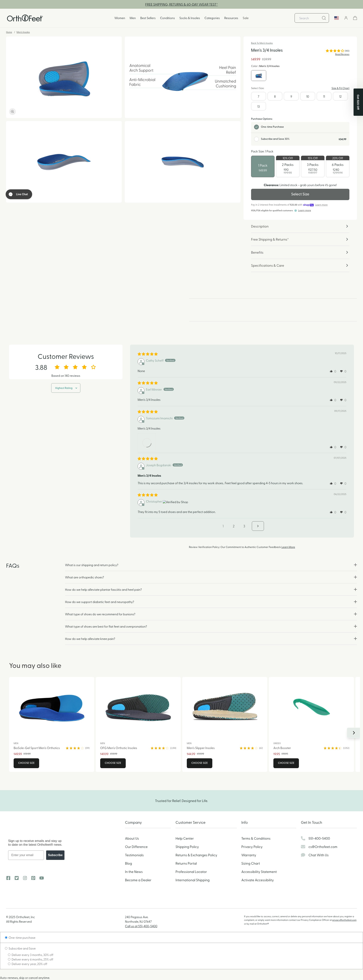Choose bottom Subscribe and Save radio
The image size is (363, 980).
(6, 948)
